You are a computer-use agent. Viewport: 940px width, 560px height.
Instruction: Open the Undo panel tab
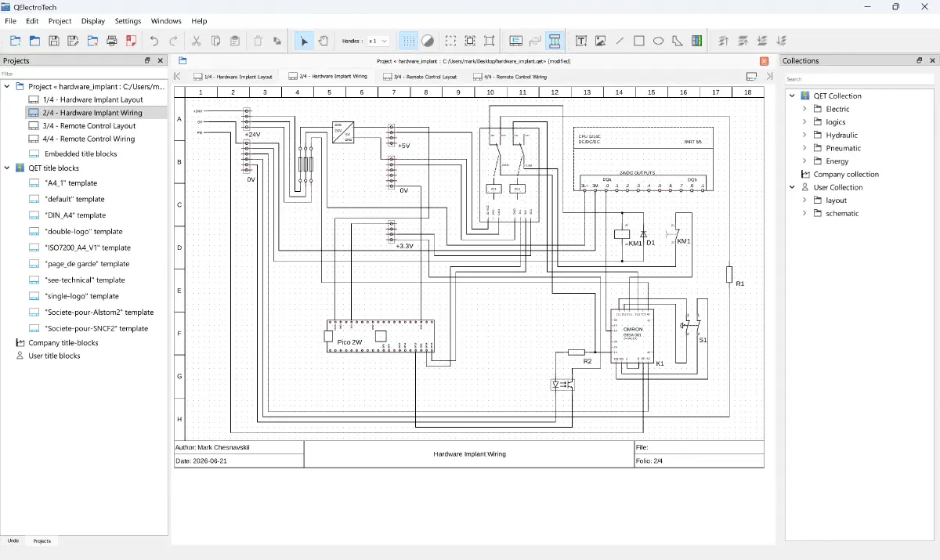(x=13, y=540)
